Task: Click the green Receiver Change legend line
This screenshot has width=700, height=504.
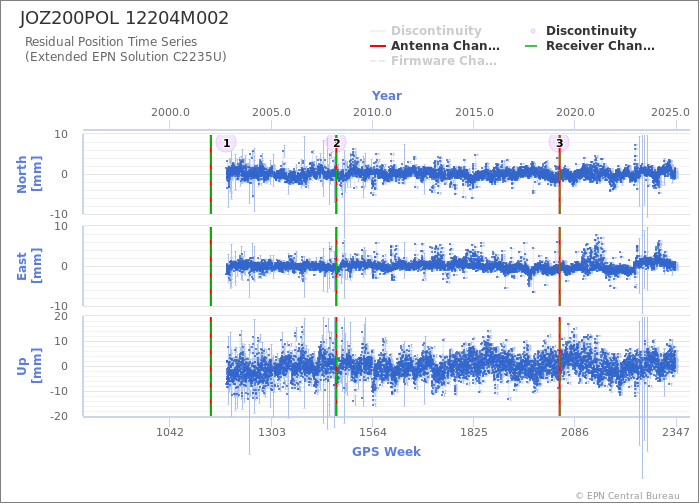Action: point(531,46)
